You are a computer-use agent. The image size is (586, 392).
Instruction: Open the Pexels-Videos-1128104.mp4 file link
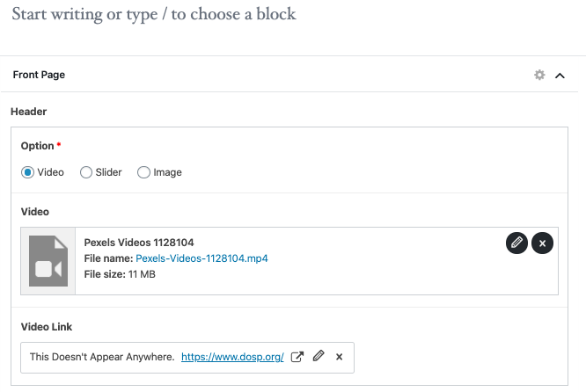[201, 258]
